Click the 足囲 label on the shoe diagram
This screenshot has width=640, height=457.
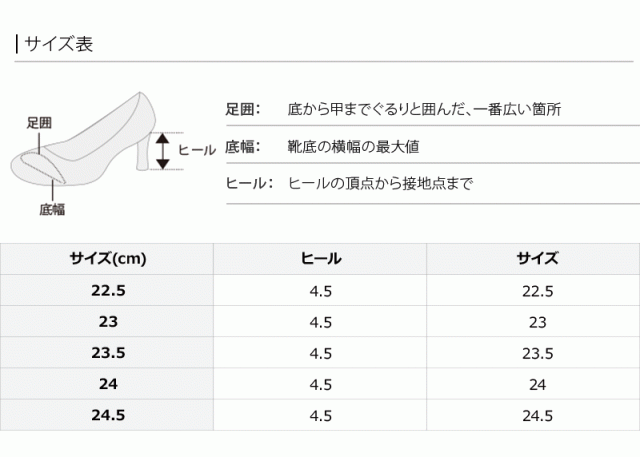coord(38,122)
